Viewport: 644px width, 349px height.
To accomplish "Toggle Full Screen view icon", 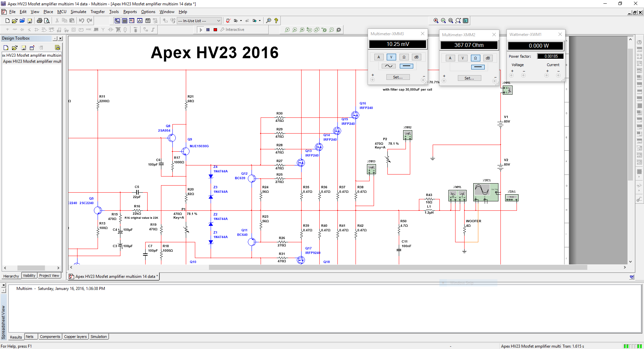I will click(x=466, y=21).
